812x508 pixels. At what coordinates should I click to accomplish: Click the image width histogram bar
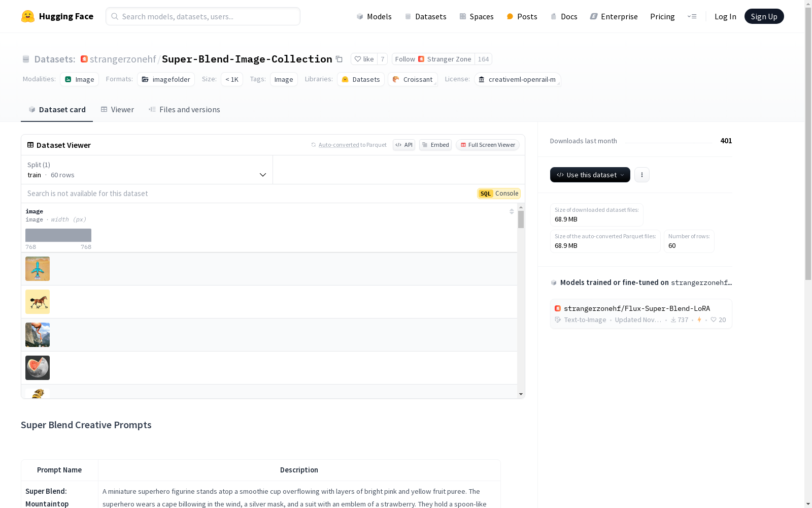point(58,235)
